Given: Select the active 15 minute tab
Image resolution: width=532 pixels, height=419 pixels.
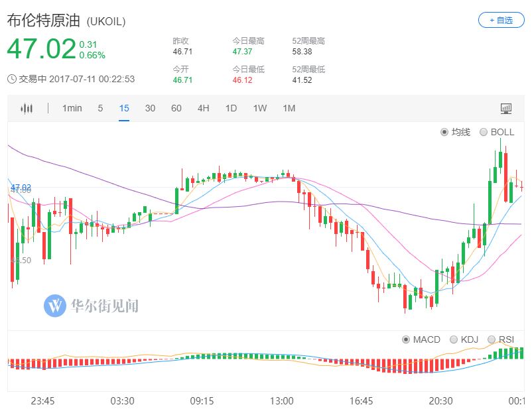Looking at the screenshot, I should (124, 108).
